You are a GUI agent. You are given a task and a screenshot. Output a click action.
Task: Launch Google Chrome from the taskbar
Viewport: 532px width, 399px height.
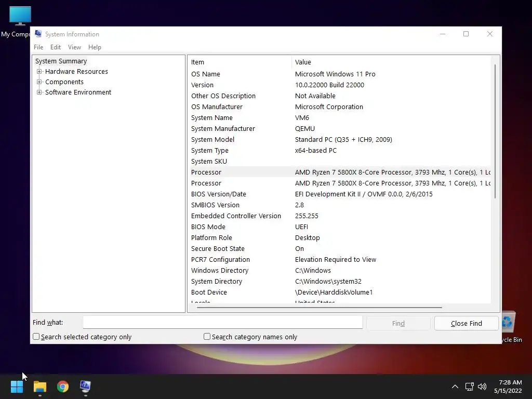point(63,387)
